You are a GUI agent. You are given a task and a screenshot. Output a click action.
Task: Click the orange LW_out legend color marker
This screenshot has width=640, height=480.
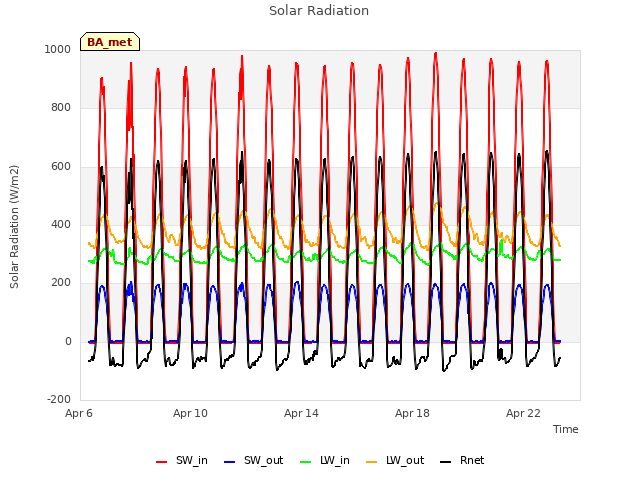tap(372, 462)
